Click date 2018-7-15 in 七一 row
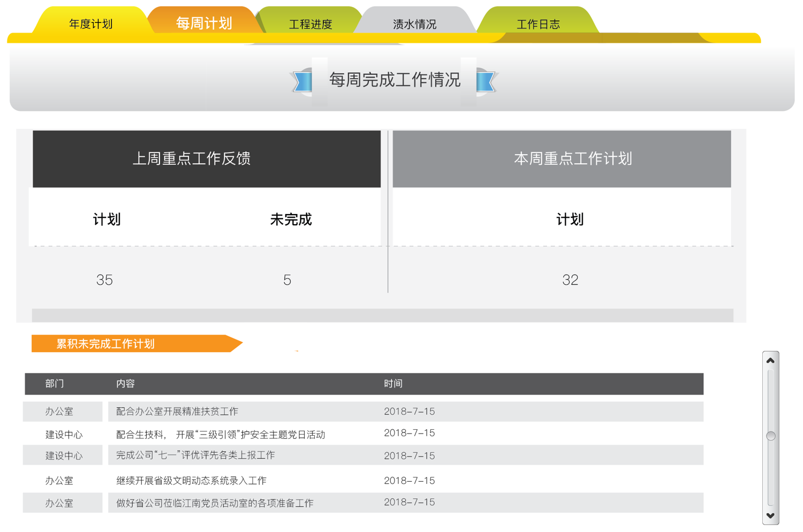This screenshot has height=532, width=803. [410, 456]
